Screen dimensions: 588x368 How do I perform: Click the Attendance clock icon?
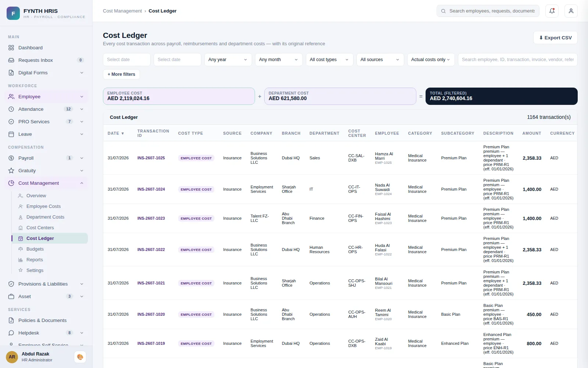click(x=11, y=109)
